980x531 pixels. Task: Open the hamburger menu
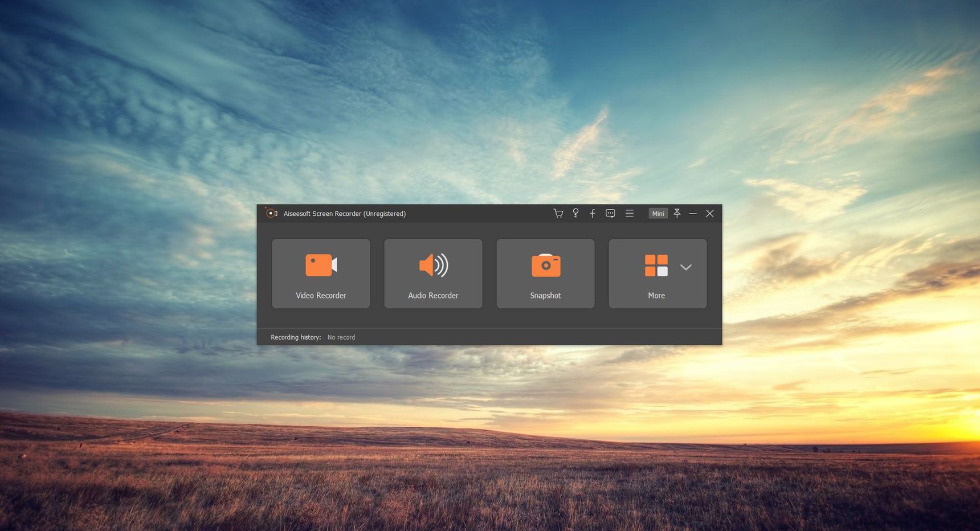pyautogui.click(x=630, y=213)
